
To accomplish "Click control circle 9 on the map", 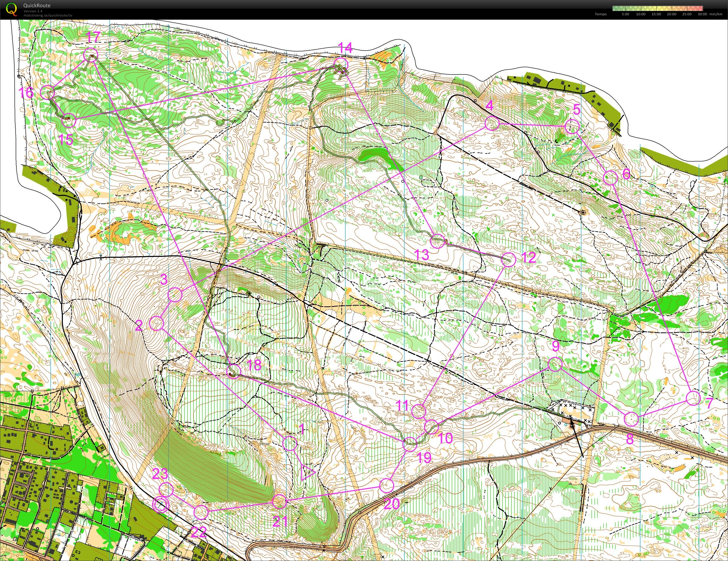I will point(555,364).
